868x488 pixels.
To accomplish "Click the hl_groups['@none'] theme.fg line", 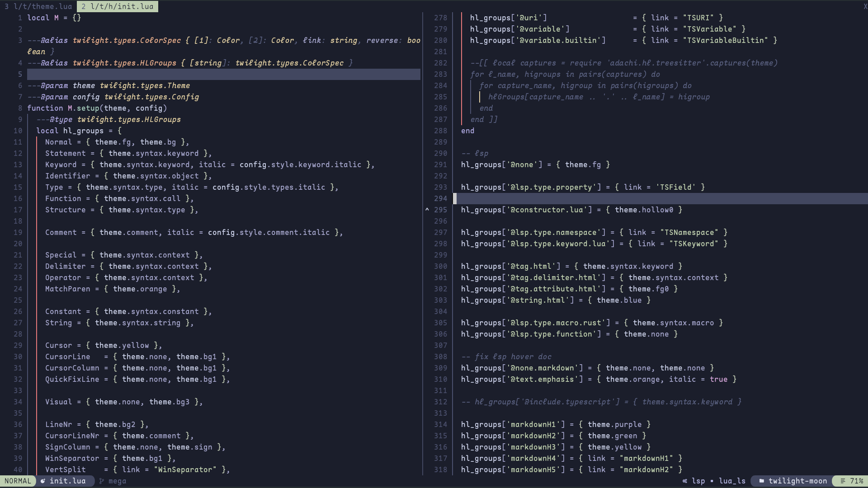I will (536, 164).
